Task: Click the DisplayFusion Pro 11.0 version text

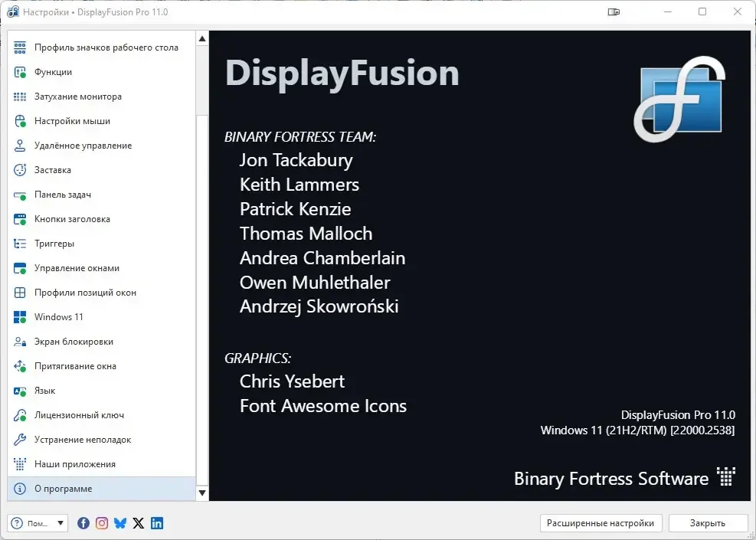Action: click(x=678, y=414)
